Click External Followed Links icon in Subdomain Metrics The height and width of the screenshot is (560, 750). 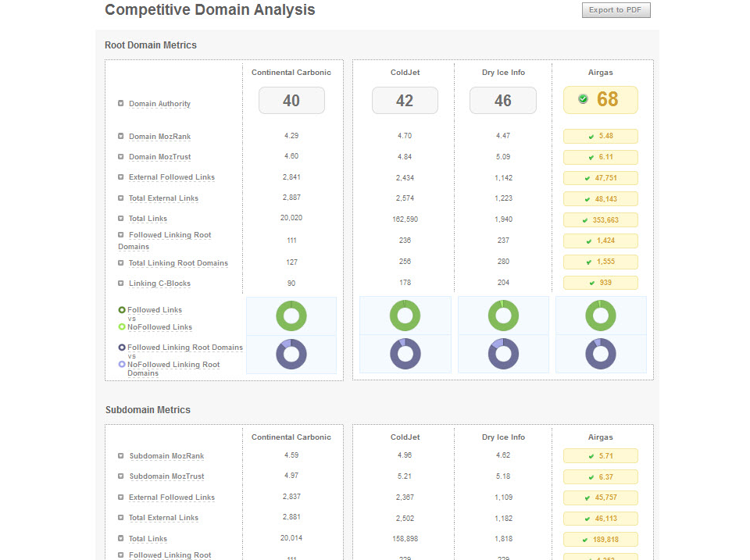[x=120, y=498]
